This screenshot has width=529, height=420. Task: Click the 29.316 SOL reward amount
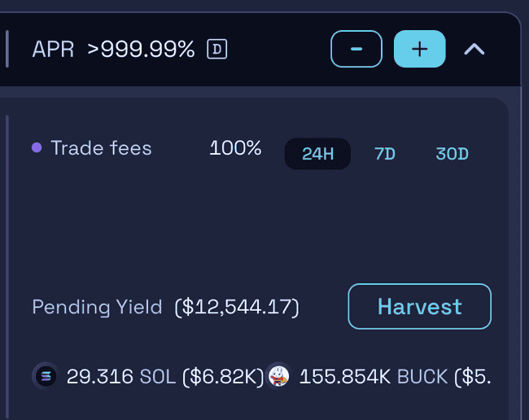click(x=120, y=377)
